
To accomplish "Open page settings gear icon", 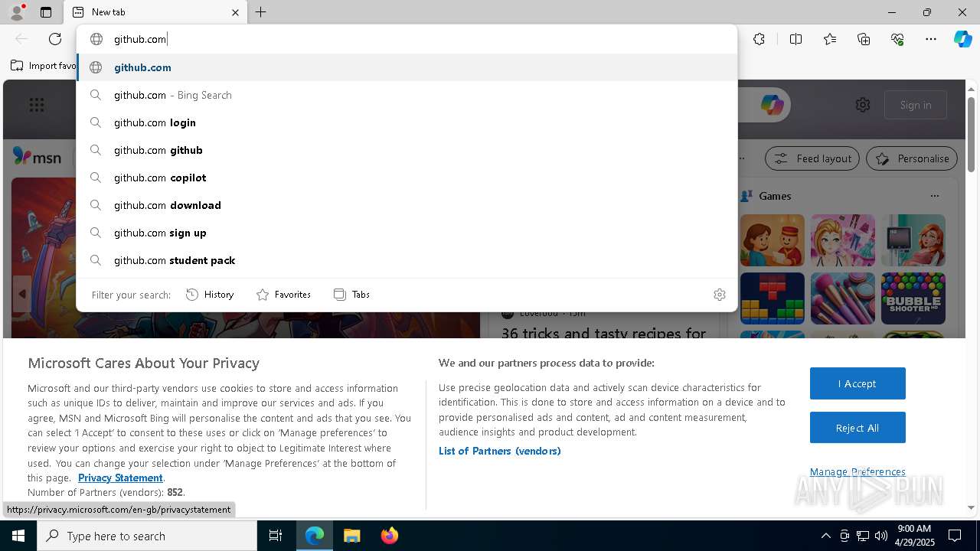I will pyautogui.click(x=863, y=105).
